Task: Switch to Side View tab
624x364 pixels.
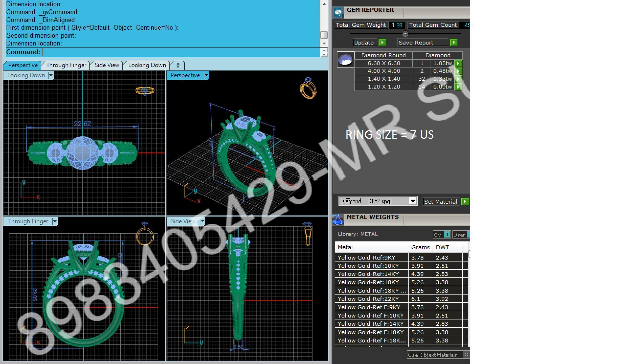Action: [x=107, y=65]
